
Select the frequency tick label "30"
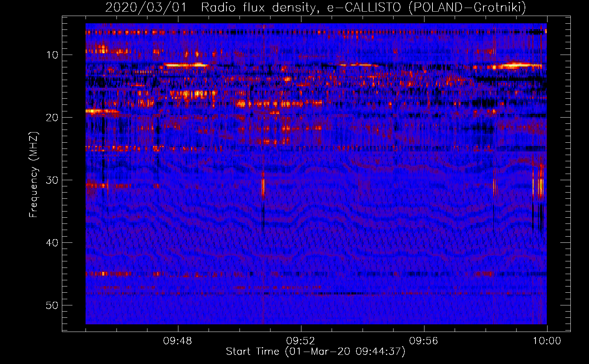tap(52, 180)
